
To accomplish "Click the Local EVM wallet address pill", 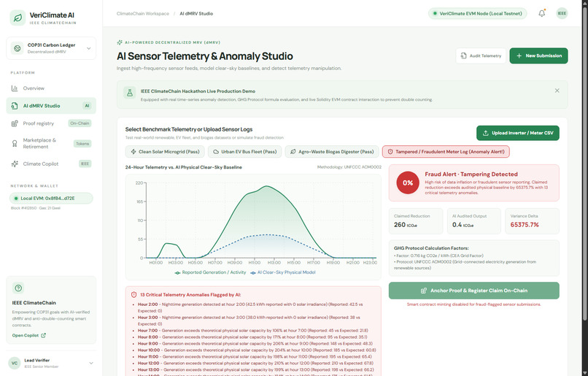I will tap(51, 198).
